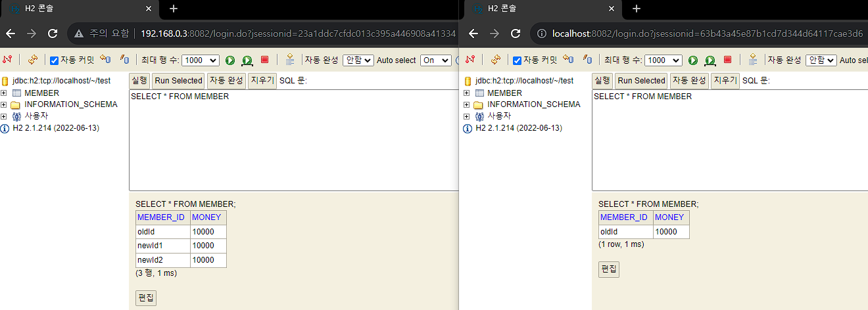Viewport: 868px width, 310px height.
Task: Click MEMBER_ID column header in left result table
Action: [x=163, y=217]
